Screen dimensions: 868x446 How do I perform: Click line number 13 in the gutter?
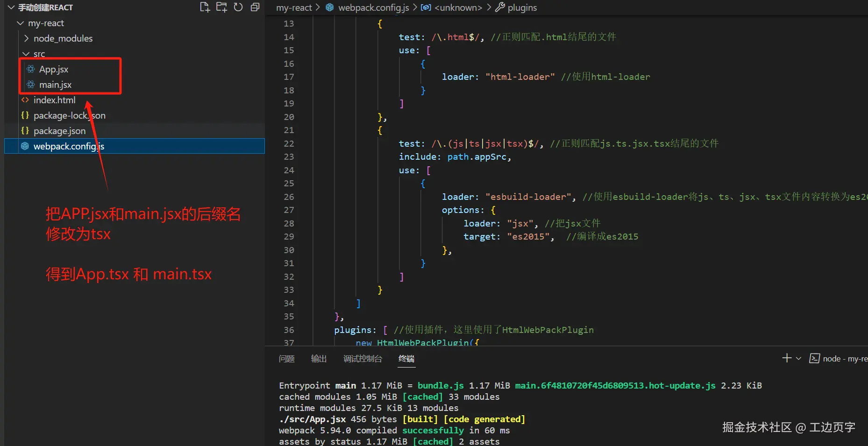pos(289,23)
